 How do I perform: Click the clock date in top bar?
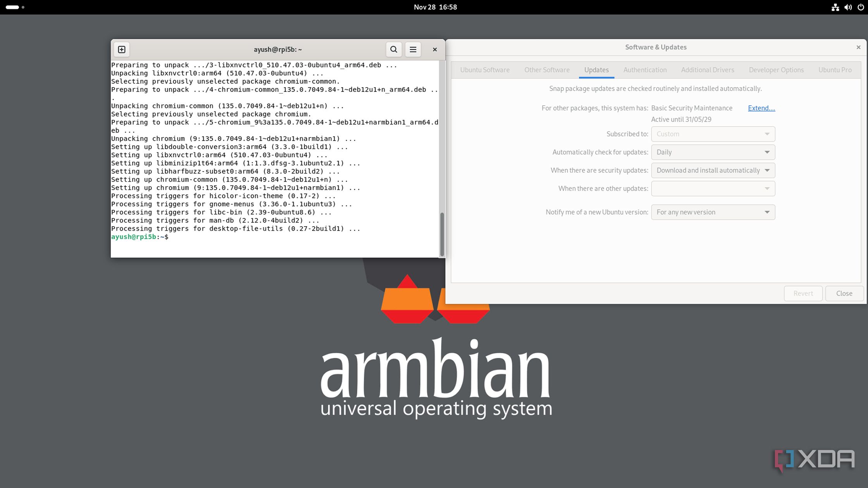pos(435,7)
